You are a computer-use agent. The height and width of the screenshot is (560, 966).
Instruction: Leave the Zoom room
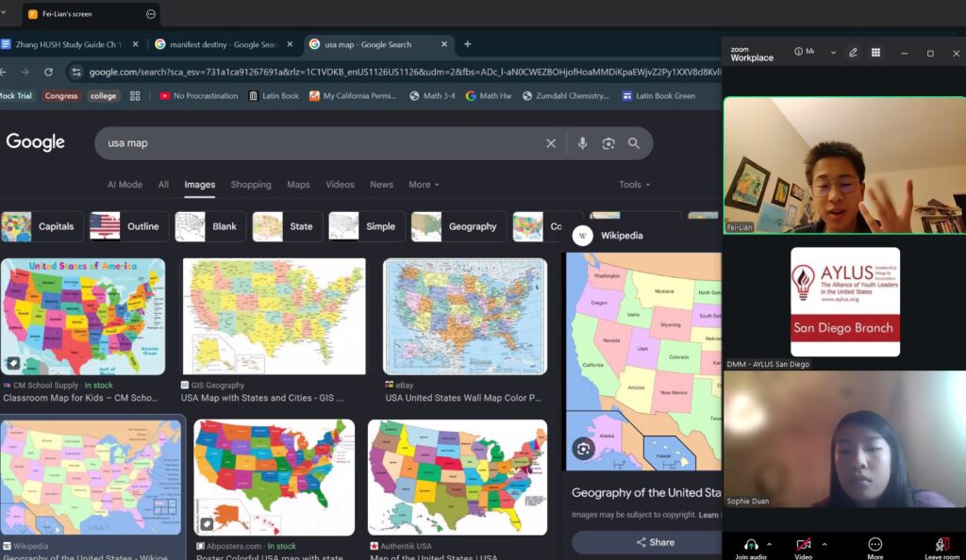[941, 545]
